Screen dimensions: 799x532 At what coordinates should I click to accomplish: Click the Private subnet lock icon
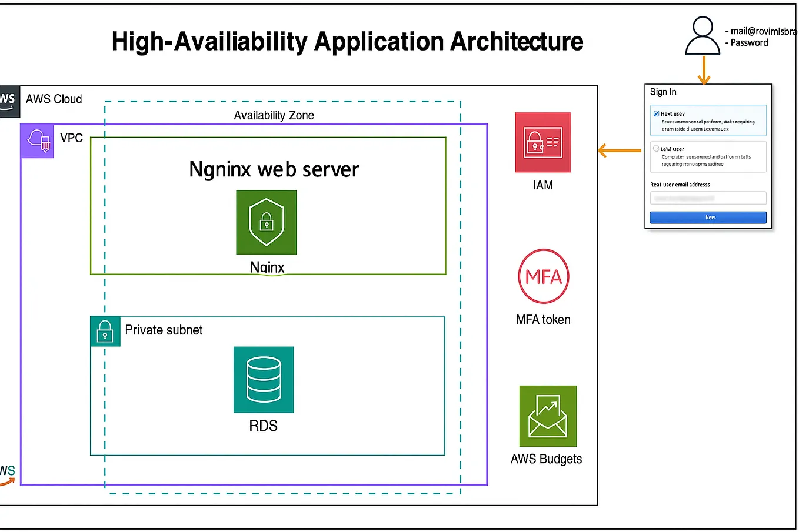click(x=105, y=331)
